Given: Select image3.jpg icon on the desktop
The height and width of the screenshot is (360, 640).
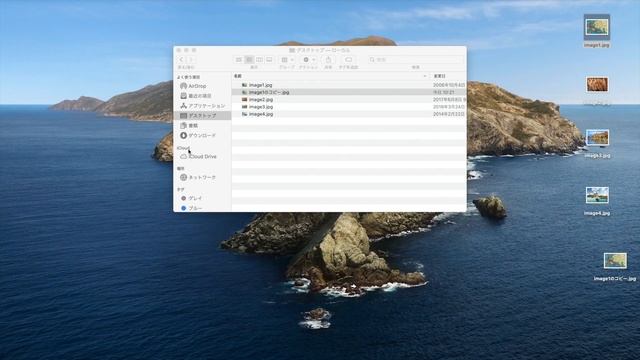Looking at the screenshot, I should click(597, 138).
